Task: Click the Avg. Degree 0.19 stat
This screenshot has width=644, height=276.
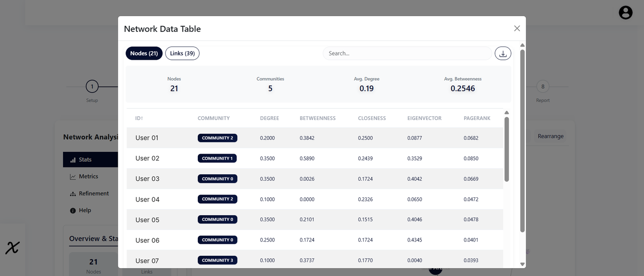Action: 367,84
